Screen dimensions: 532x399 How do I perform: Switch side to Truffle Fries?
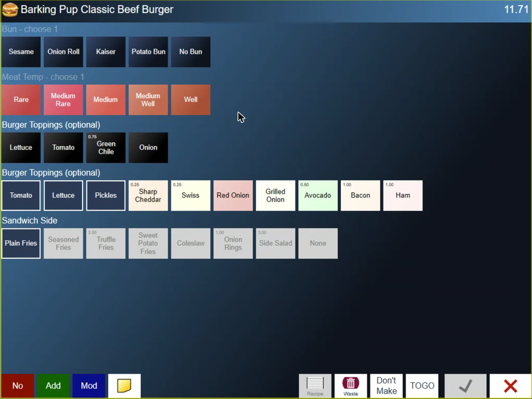tap(106, 243)
